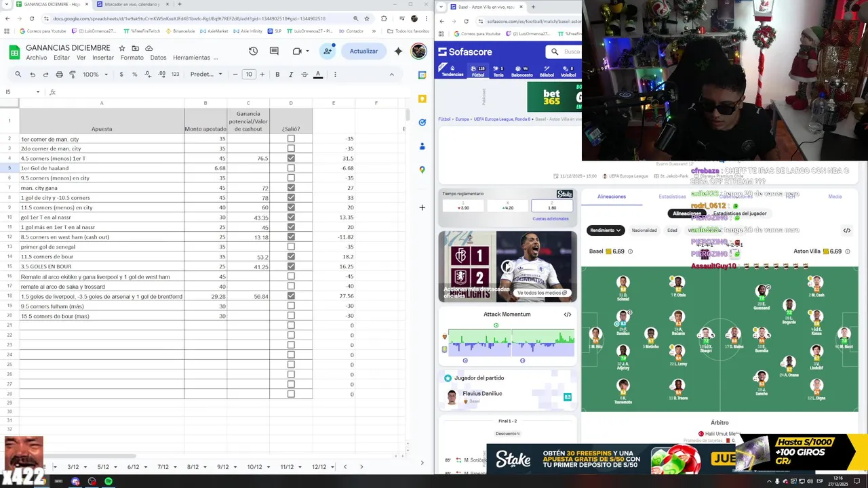868x488 pixels.
Task: Open embed code icon beside Attack Momentum
Action: pyautogui.click(x=568, y=314)
